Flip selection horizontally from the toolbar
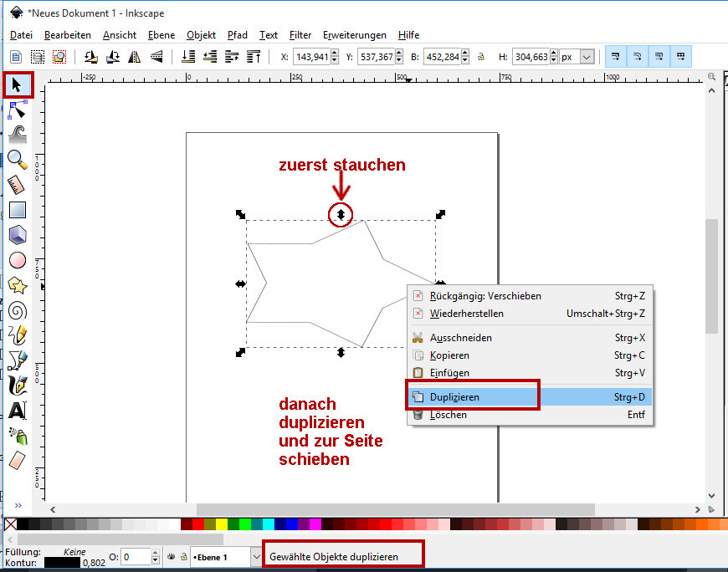728x572 pixels. click(x=133, y=57)
